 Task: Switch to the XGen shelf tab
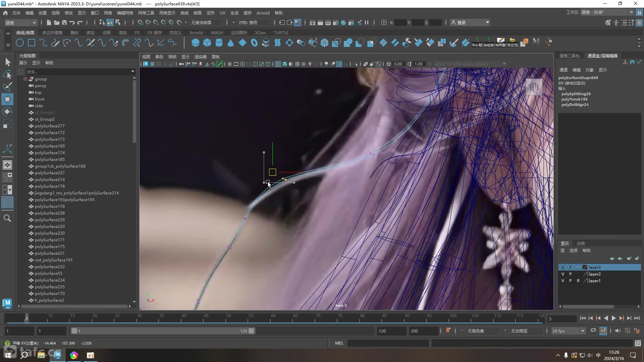(x=260, y=33)
